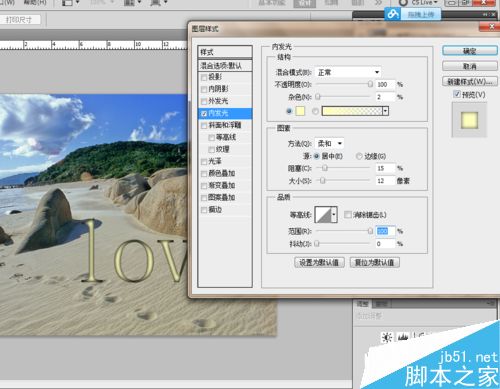The image size is (500, 389).
Task: Click the noise value field showing 2
Action: pyautogui.click(x=385, y=97)
